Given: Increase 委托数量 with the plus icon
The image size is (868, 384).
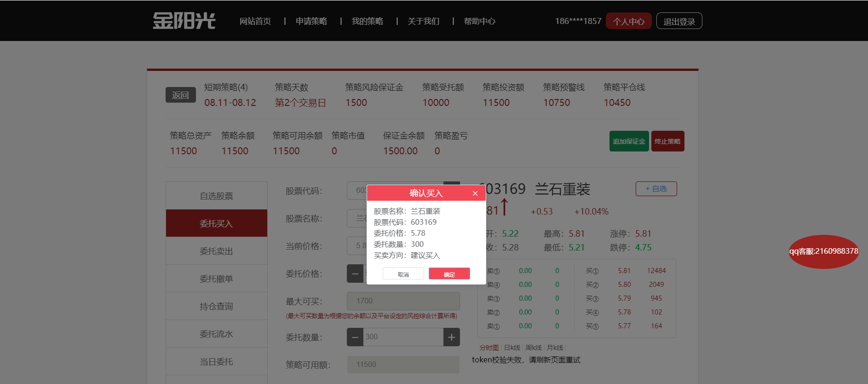Looking at the screenshot, I should tap(451, 337).
